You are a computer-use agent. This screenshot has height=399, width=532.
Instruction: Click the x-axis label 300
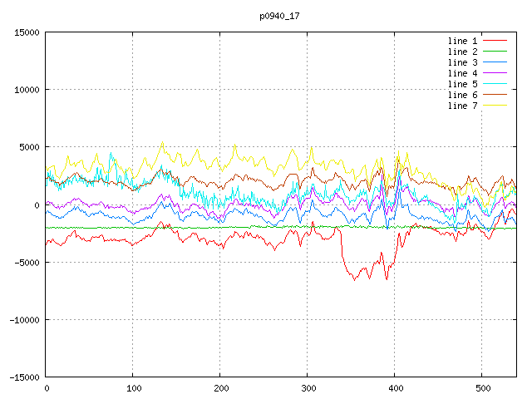(x=308, y=388)
